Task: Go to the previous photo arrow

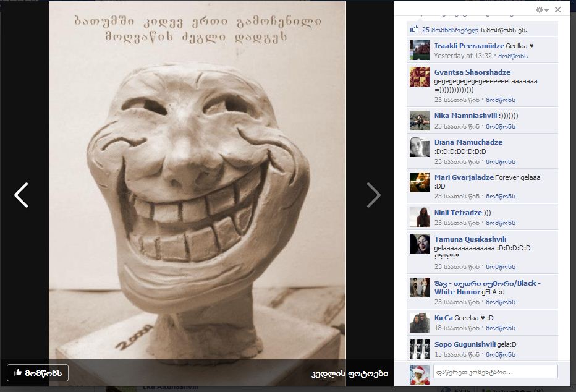Action: [x=21, y=195]
